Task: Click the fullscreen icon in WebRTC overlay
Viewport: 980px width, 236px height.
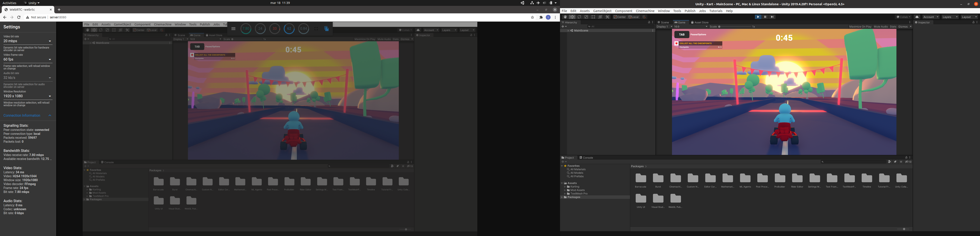Action: (x=316, y=28)
